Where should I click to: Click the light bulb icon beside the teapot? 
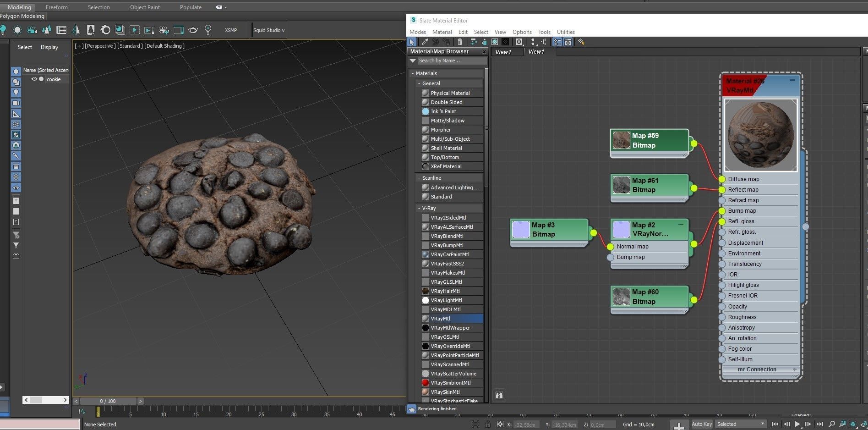tap(208, 30)
